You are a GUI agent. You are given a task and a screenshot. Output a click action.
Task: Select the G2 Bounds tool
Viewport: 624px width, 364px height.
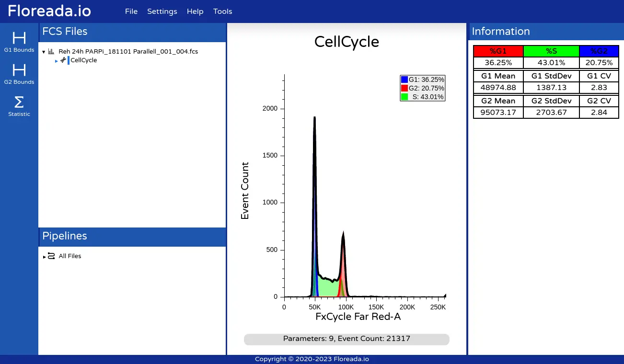19,73
